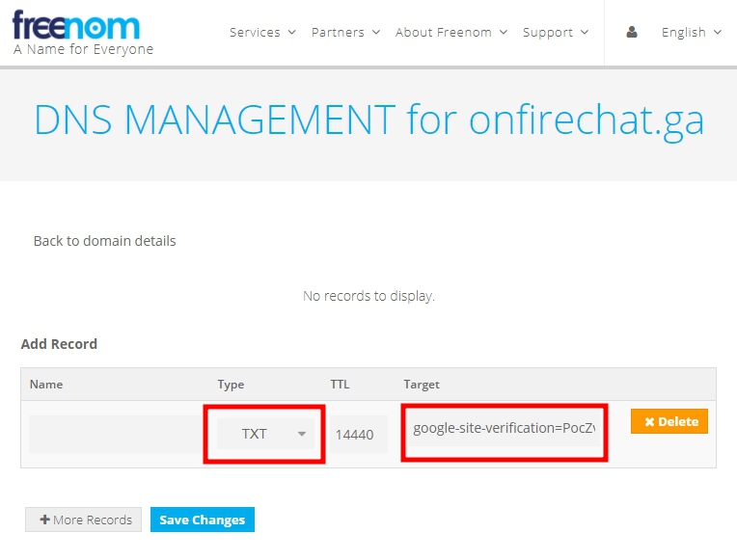The image size is (737, 560).
Task: Click the Freenom logo
Action: [x=83, y=32]
